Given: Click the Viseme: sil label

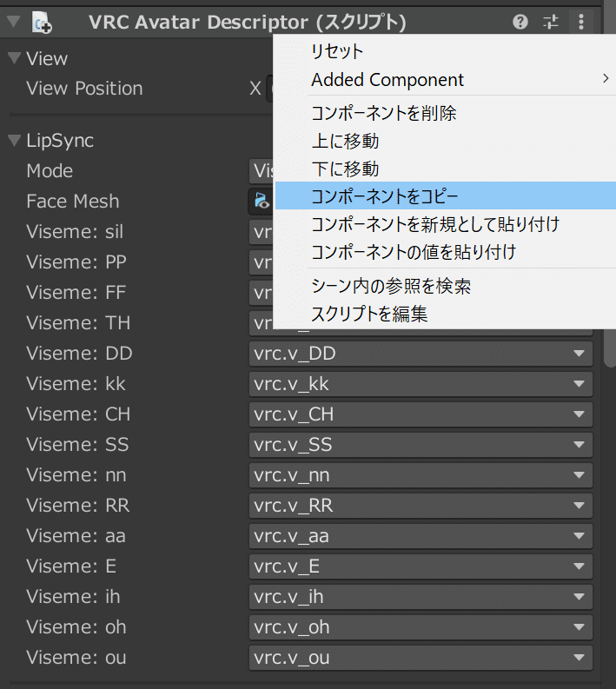Looking at the screenshot, I should click(x=74, y=232).
